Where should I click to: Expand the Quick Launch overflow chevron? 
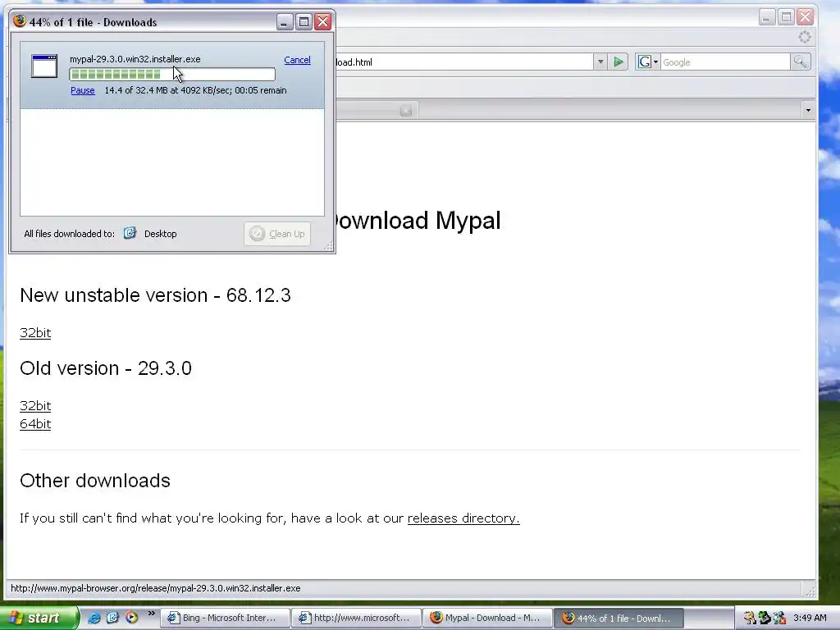click(152, 614)
